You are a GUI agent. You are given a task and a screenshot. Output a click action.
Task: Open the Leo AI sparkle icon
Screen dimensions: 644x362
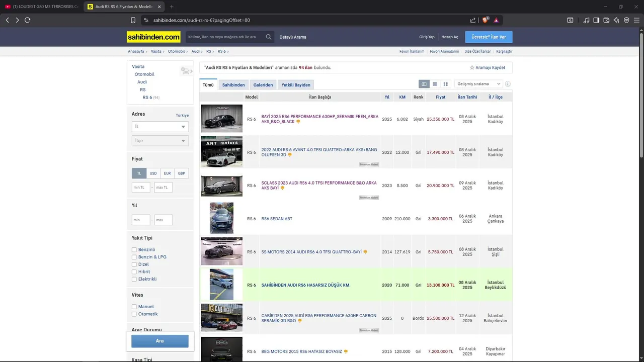[x=616, y=20]
